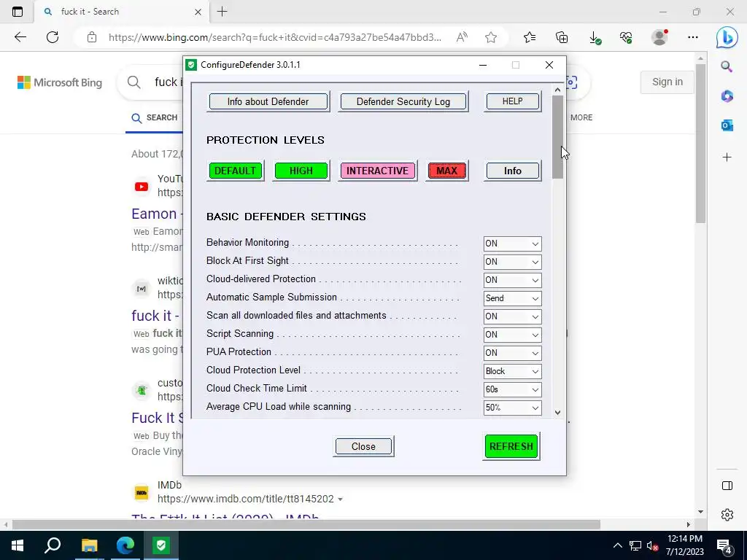Show hidden tray icons chevron
This screenshot has height=560, width=747.
point(617,545)
